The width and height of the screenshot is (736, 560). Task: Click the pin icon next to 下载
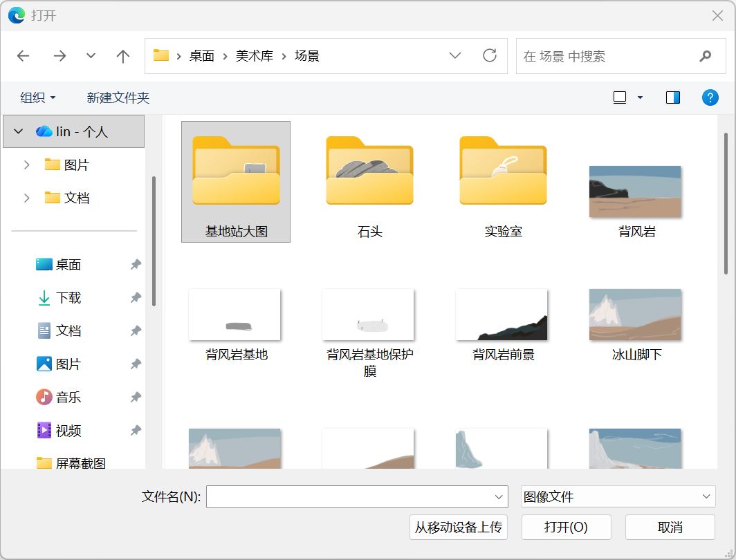click(136, 297)
